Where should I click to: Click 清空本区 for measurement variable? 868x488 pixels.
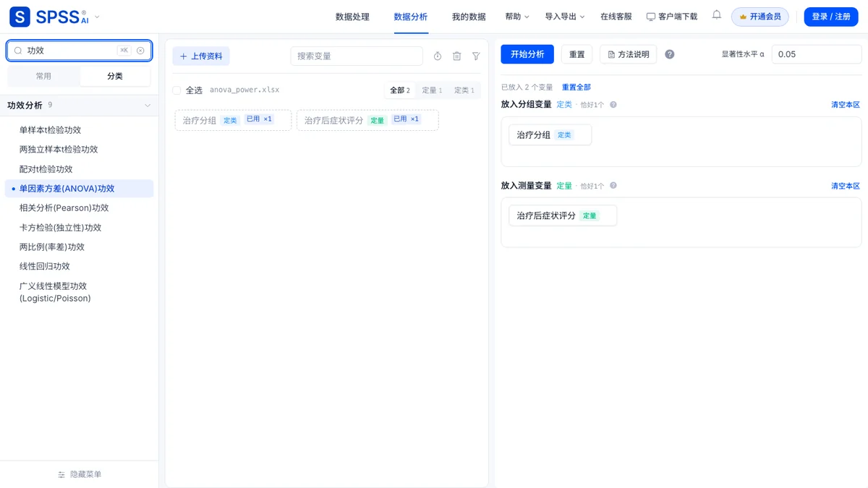pos(846,186)
